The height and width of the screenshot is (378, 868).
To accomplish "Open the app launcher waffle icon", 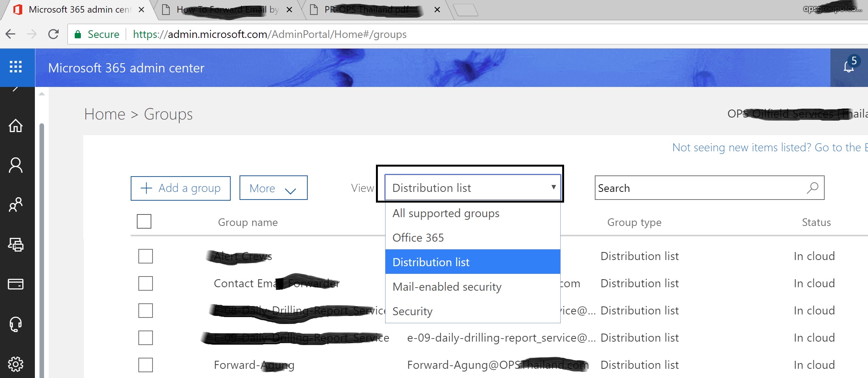I will coord(16,67).
